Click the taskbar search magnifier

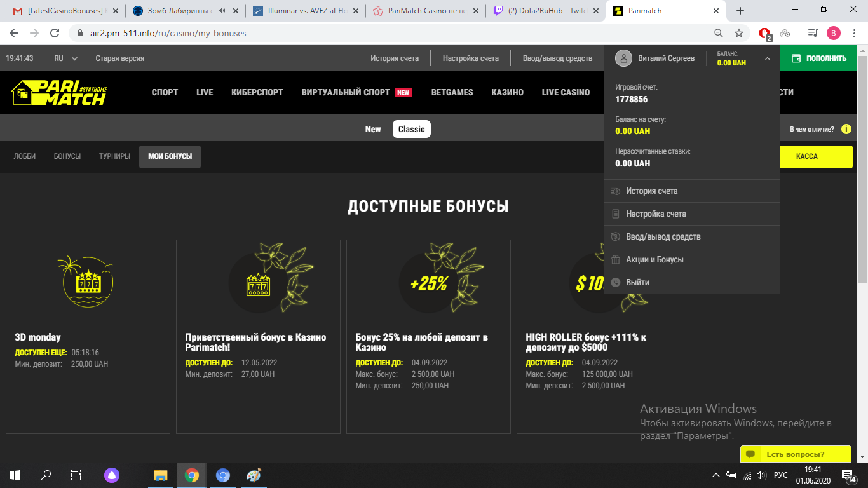[46, 475]
